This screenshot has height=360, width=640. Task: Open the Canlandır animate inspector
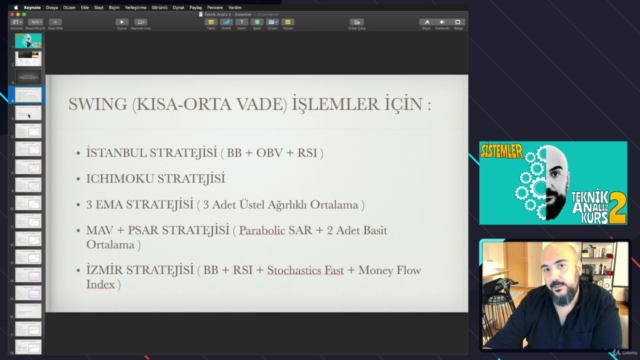[442, 22]
